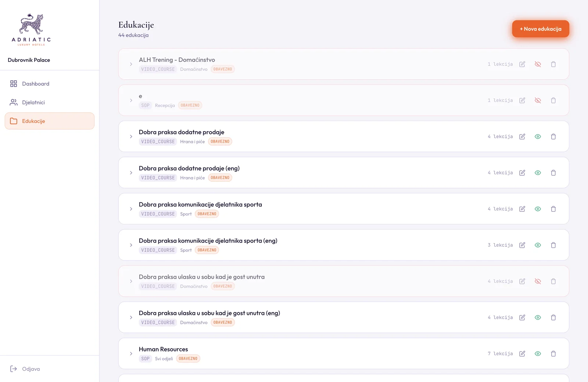Click the Dubrovnik Palace hotel name
Image resolution: width=588 pixels, height=382 pixels.
29,60
